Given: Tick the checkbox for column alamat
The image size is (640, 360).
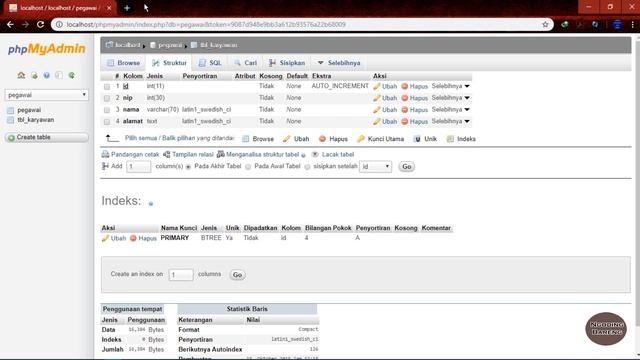Looking at the screenshot, I should tap(107, 122).
